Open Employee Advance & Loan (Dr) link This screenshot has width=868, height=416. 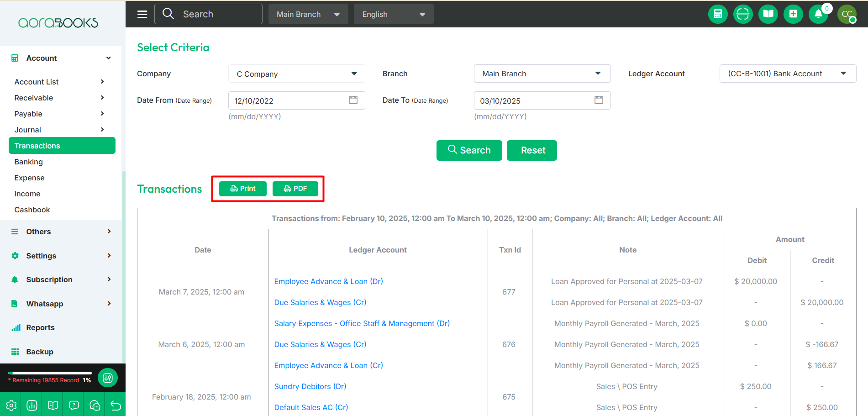(328, 281)
